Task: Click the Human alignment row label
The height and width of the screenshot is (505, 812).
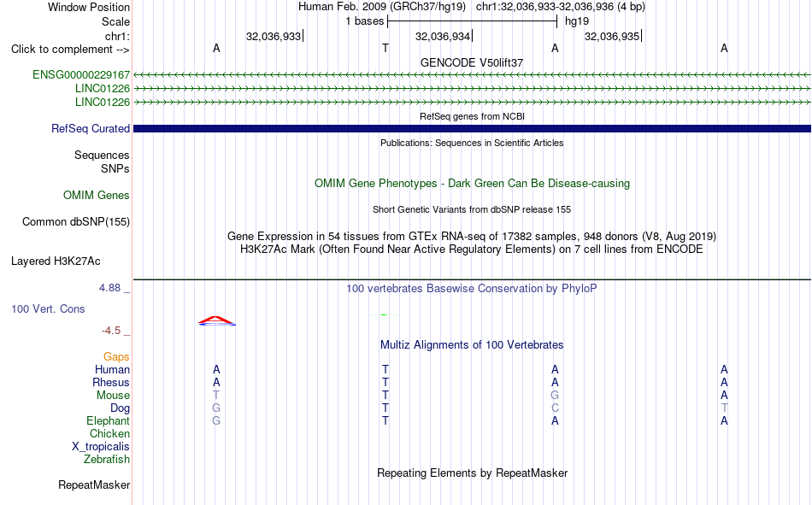Action: click(112, 369)
